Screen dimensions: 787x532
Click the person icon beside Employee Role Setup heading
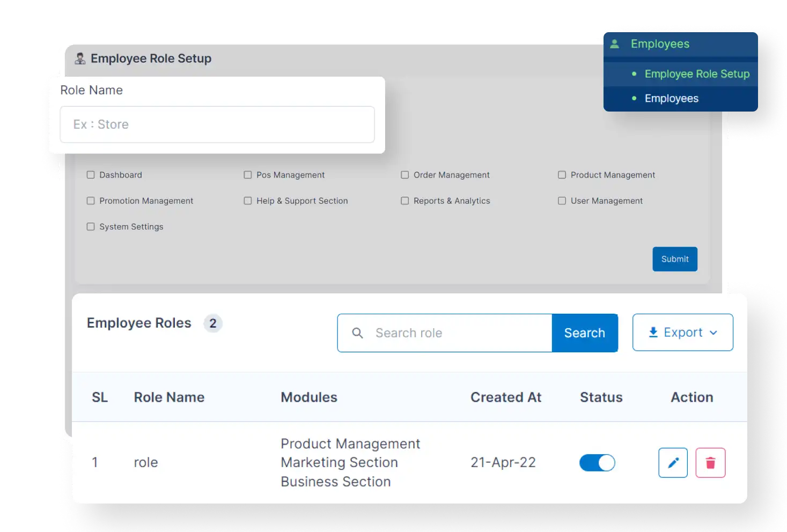[x=80, y=58]
